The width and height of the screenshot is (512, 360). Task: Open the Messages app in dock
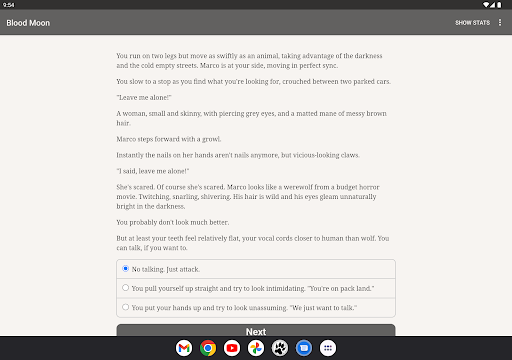(x=304, y=348)
